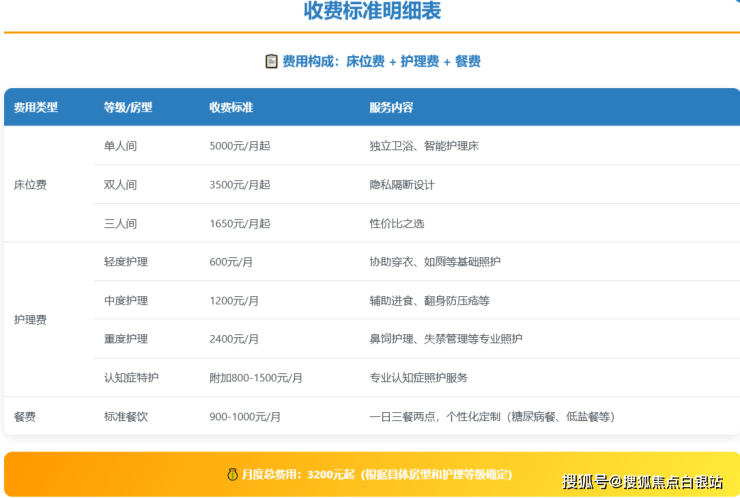Click the 服务内容 column header
The width and height of the screenshot is (740, 498).
pyautogui.click(x=391, y=107)
